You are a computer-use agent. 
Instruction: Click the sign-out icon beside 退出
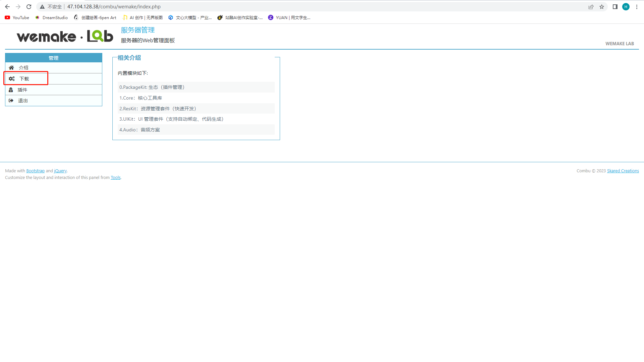click(11, 101)
